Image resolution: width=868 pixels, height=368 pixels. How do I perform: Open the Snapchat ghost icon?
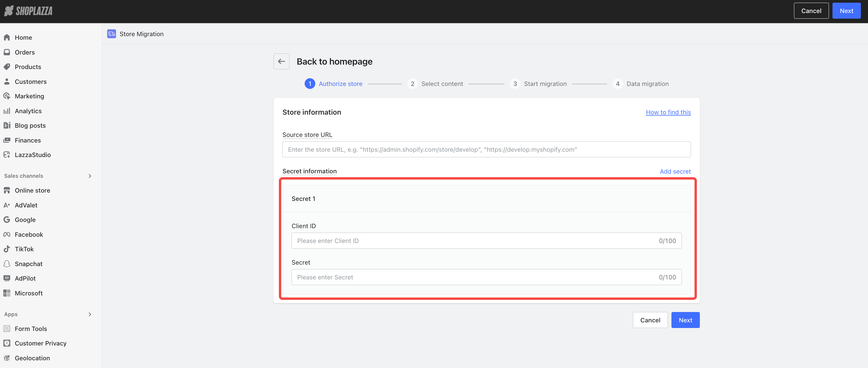(7, 264)
